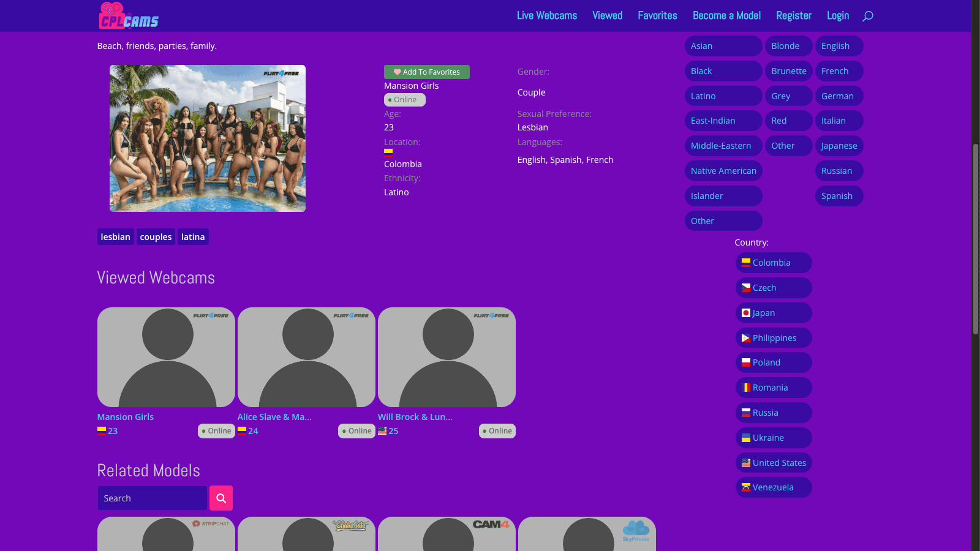Open Live Webcams menu item
This screenshot has height=551, width=980.
pyautogui.click(x=547, y=15)
